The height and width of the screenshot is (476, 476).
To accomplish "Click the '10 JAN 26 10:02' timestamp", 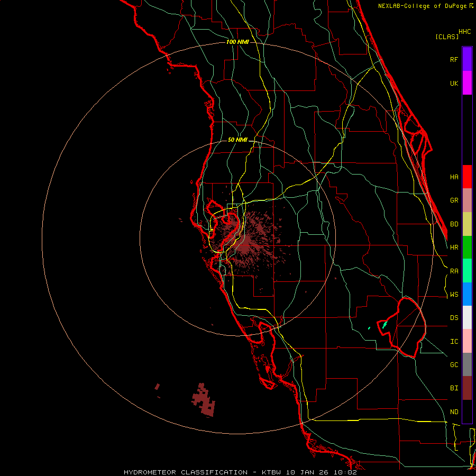I will point(322,472).
